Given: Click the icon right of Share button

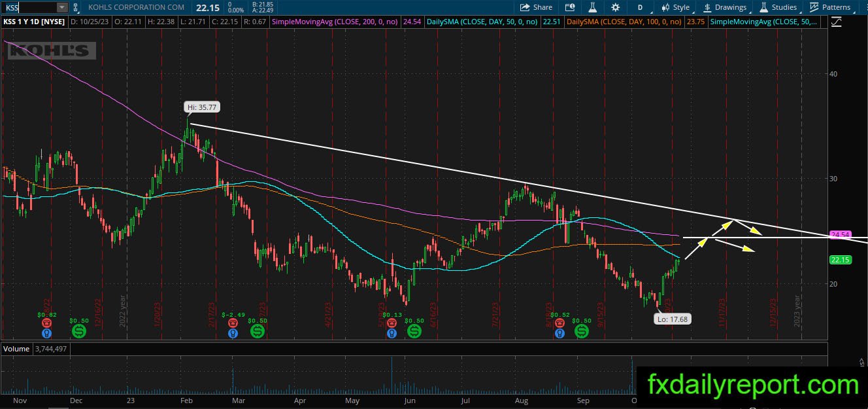Looking at the screenshot, I should pos(570,7).
